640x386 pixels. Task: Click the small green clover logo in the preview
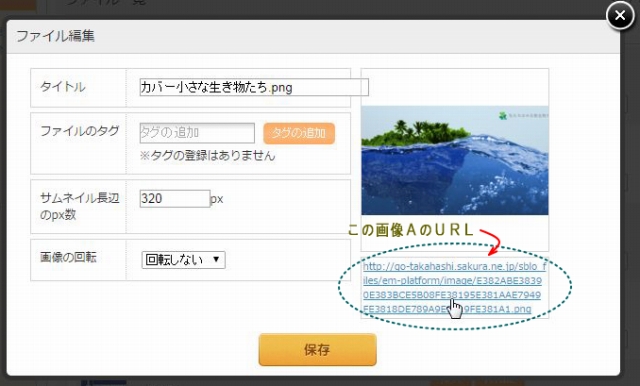[x=503, y=116]
